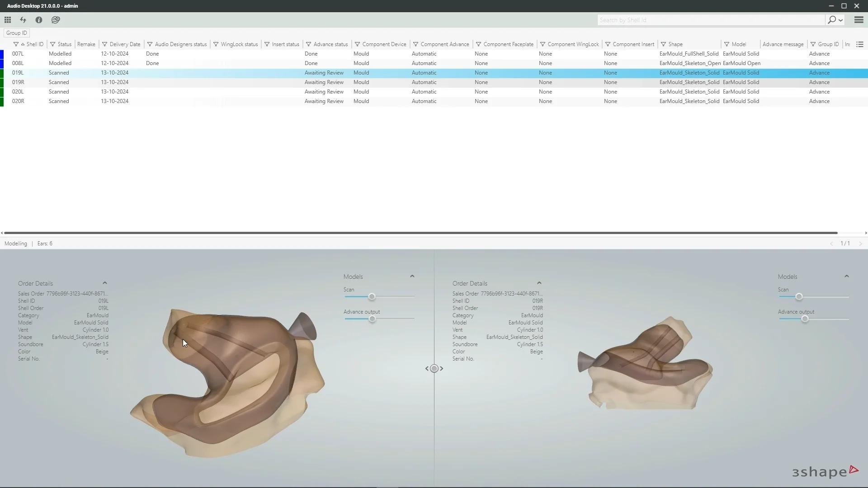Click the view sync icon between panels
868x488 pixels.
click(x=434, y=369)
